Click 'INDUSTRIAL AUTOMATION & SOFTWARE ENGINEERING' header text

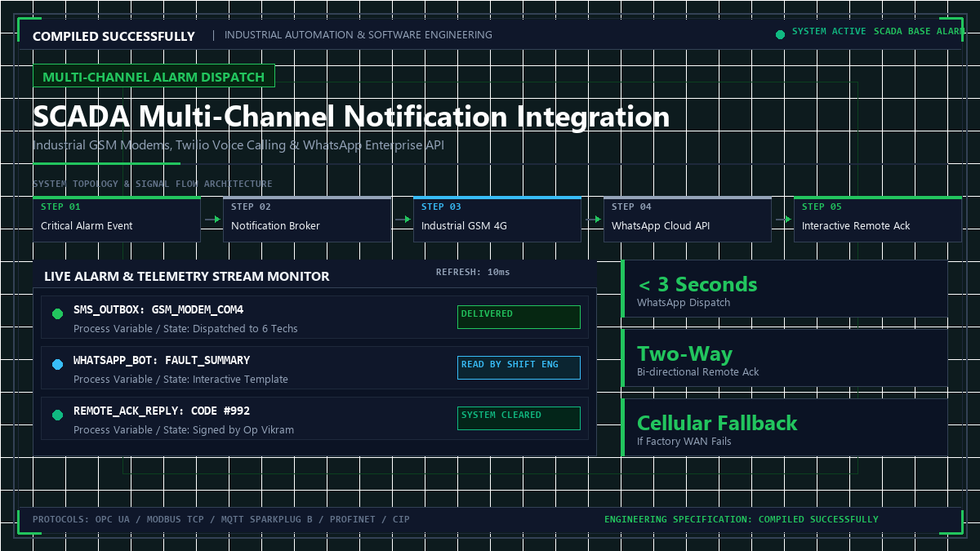[359, 35]
